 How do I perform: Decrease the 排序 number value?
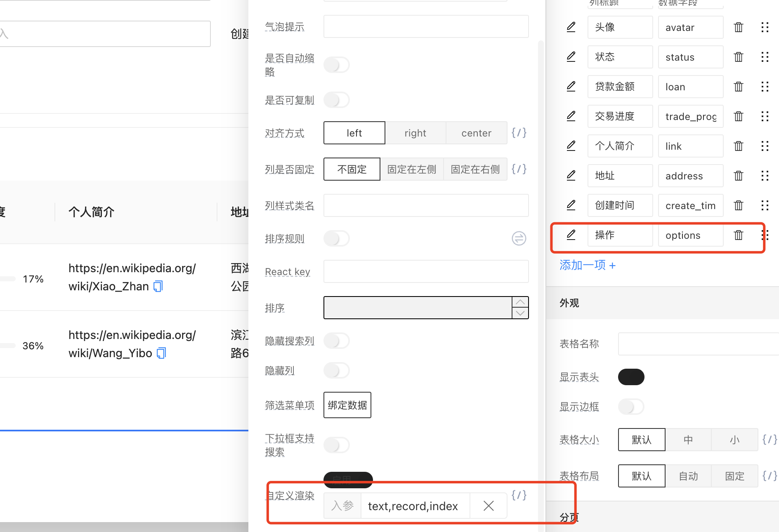(520, 313)
